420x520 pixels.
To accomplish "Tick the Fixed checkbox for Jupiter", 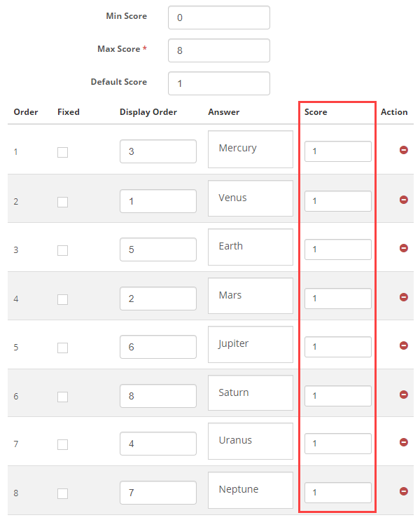I will (63, 348).
